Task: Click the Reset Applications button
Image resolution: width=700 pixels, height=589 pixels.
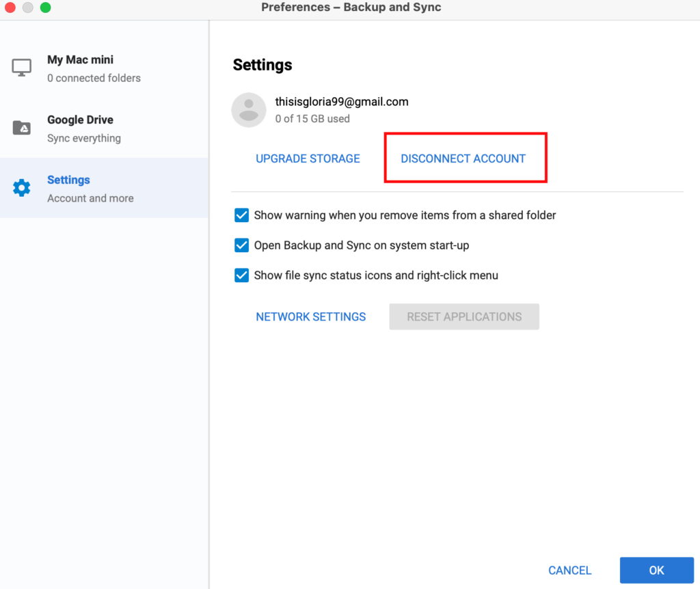Action: pos(464,317)
